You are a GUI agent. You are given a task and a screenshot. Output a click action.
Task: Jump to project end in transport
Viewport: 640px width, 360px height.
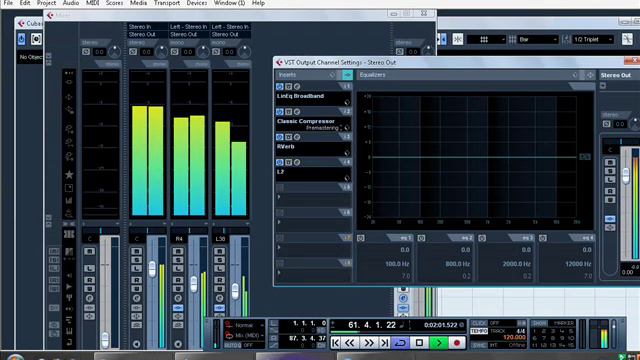point(384,343)
